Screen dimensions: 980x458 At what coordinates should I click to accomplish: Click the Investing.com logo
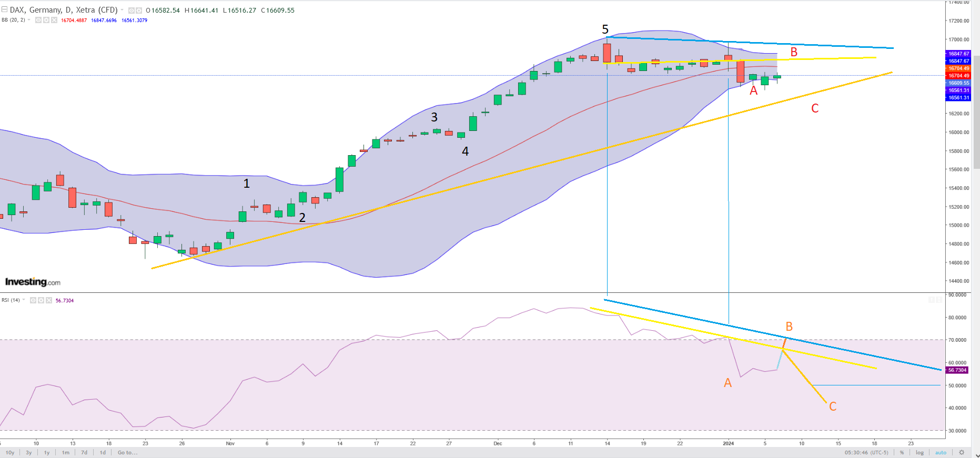click(33, 282)
